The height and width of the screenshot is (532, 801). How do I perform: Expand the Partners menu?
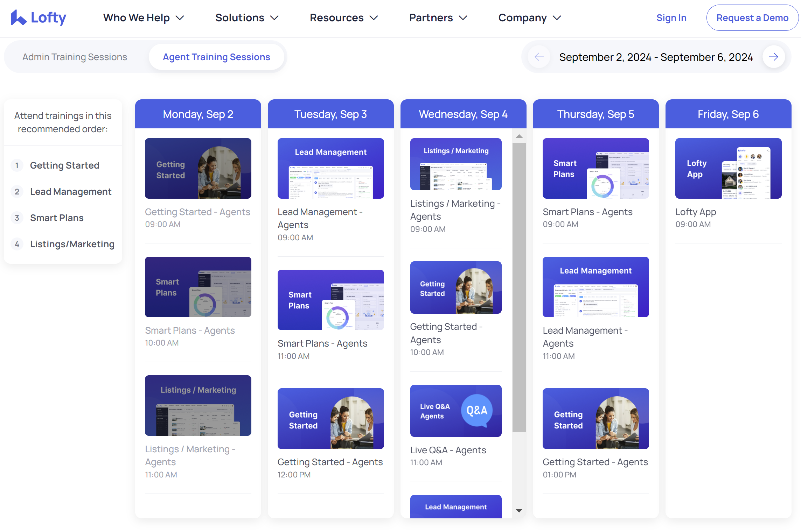click(x=438, y=17)
